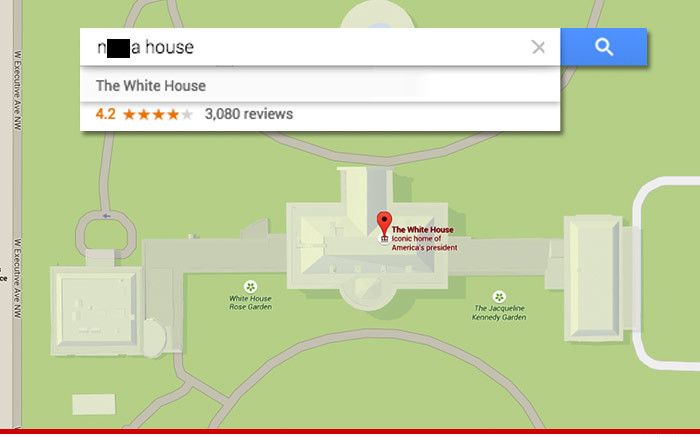Clear the search box with the X

[x=538, y=47]
